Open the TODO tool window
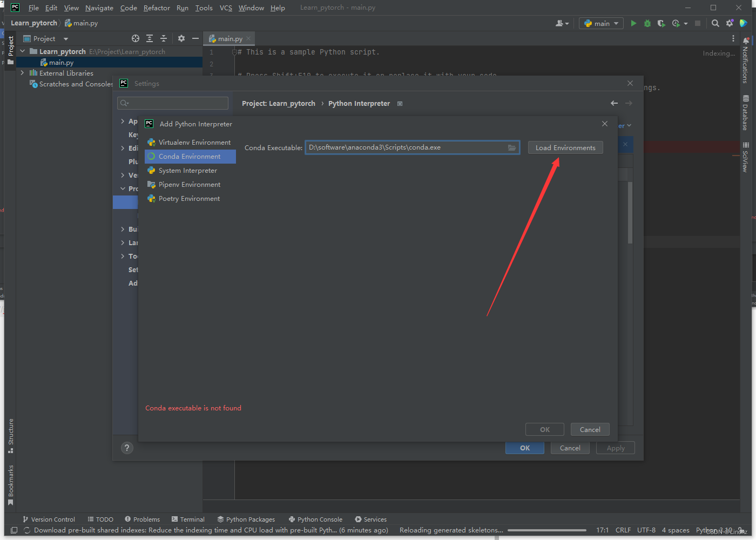Viewport: 756px width, 540px height. [x=100, y=519]
